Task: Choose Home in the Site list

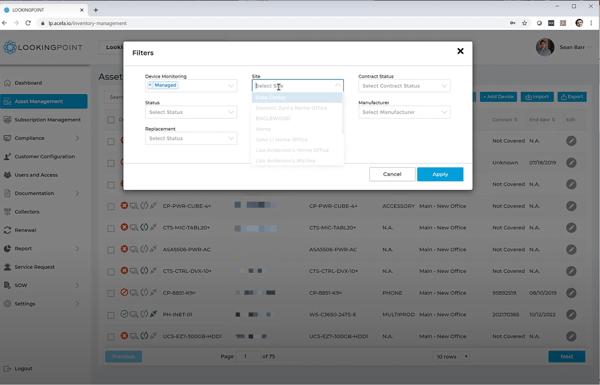Action: 297,129
